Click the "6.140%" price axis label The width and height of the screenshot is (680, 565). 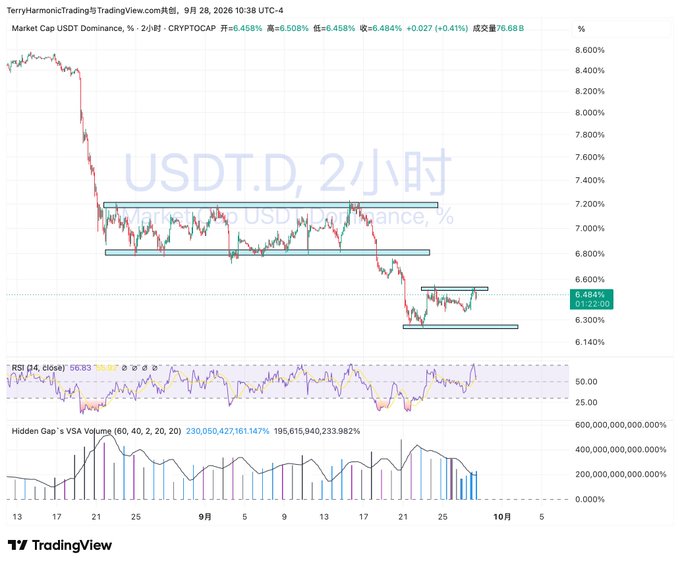590,342
